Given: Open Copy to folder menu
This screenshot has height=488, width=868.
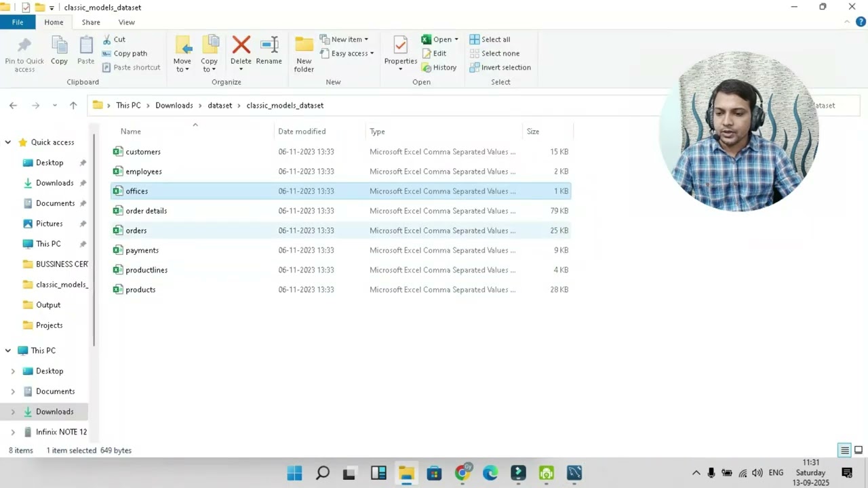Looking at the screenshot, I should (209, 54).
